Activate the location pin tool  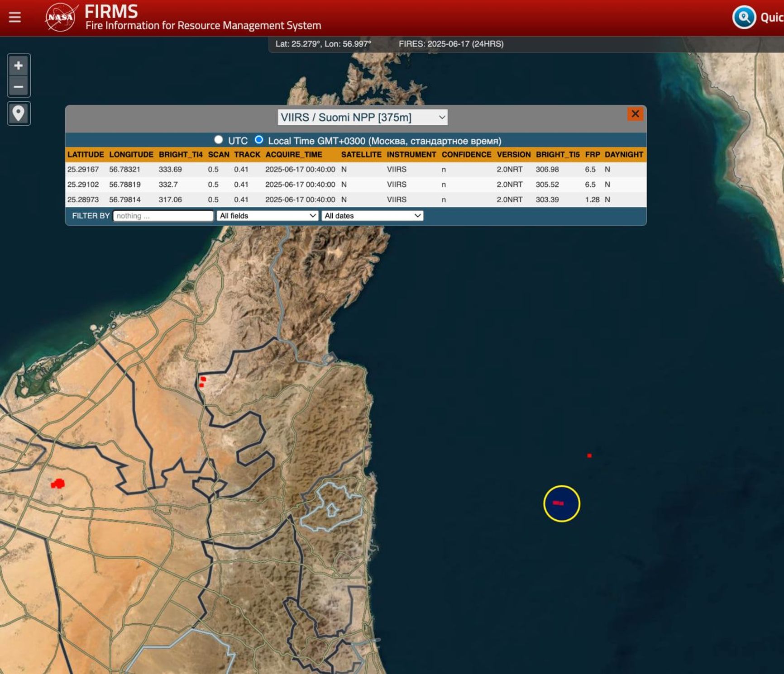click(x=19, y=114)
